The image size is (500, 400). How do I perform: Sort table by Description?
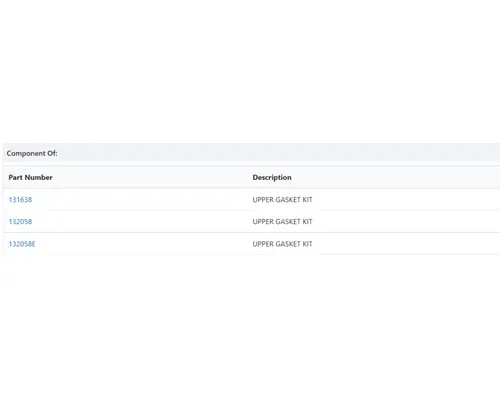(x=272, y=177)
